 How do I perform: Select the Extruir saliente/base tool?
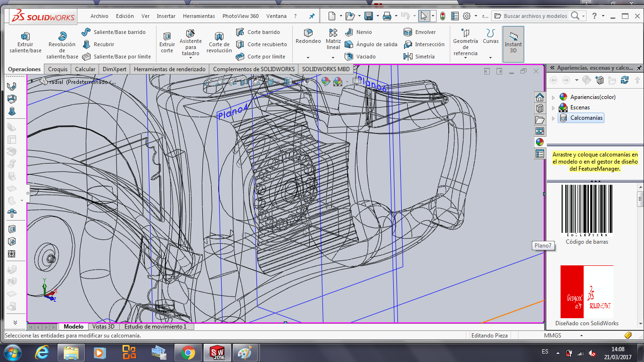(x=25, y=42)
